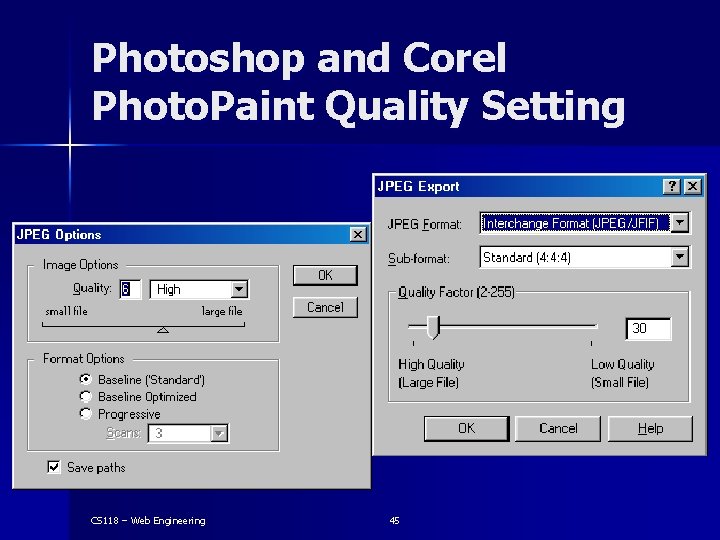The image size is (720, 540).
Task: Click Cancel in the JPEG Options dialog
Action: coord(325,307)
